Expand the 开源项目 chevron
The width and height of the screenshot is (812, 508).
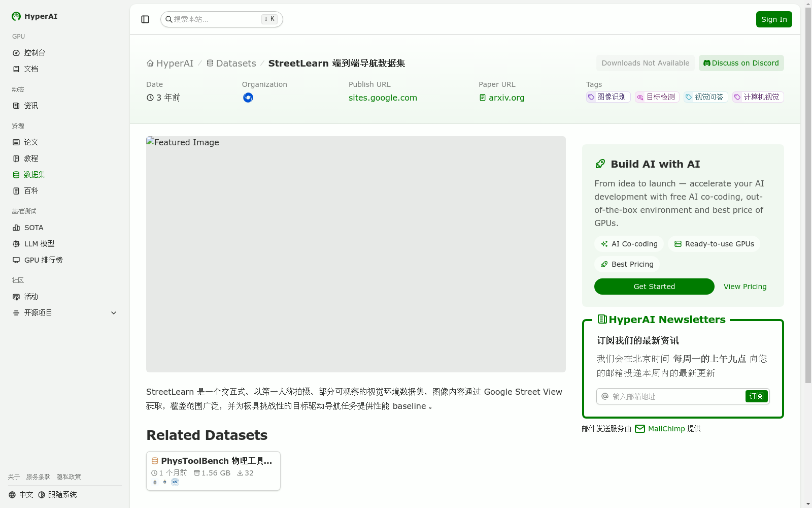pyautogui.click(x=114, y=313)
